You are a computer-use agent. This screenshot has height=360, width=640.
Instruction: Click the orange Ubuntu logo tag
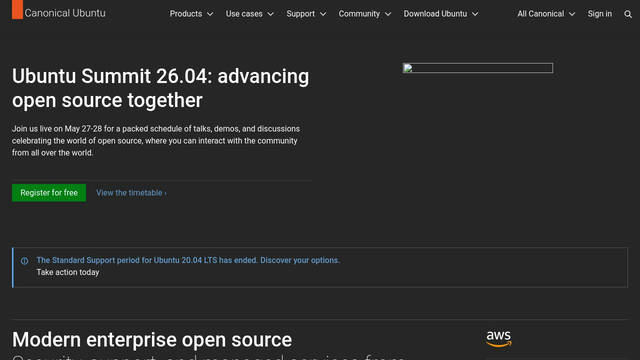pyautogui.click(x=17, y=9)
